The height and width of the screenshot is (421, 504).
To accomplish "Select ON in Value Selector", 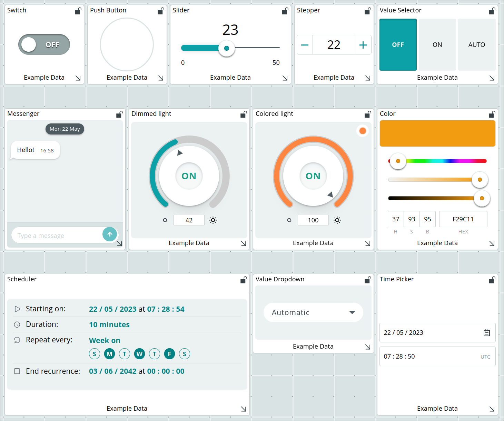I will (437, 45).
